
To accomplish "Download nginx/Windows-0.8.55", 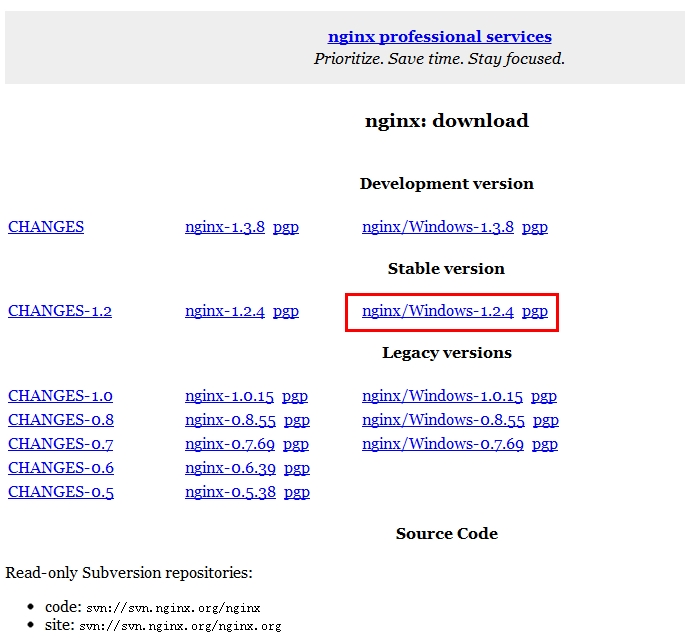I will pos(443,420).
